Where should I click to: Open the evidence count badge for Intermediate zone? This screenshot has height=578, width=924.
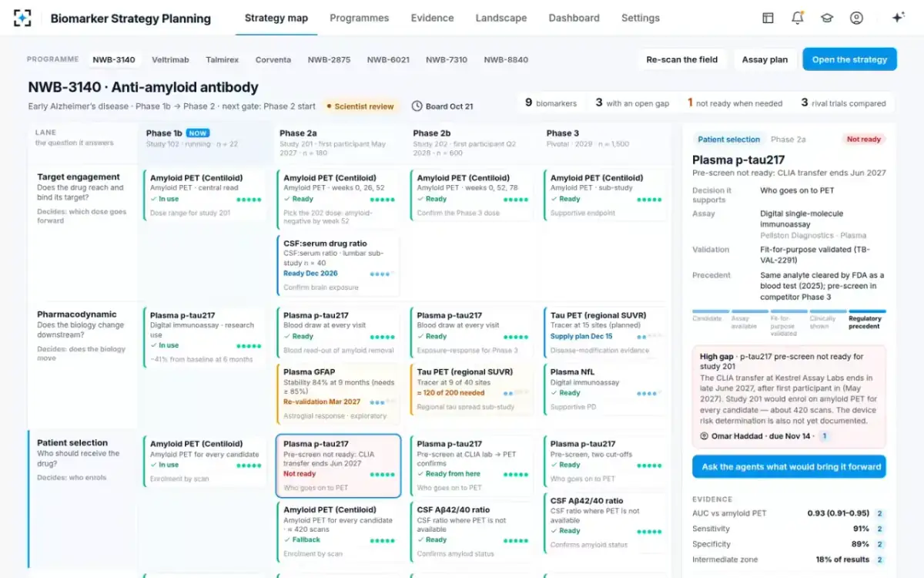879,560
